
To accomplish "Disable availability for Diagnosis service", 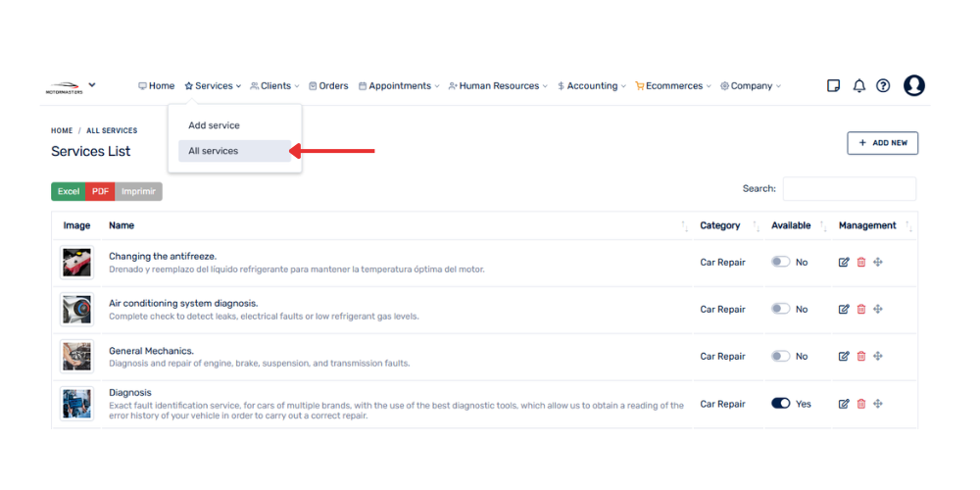I will (x=780, y=403).
